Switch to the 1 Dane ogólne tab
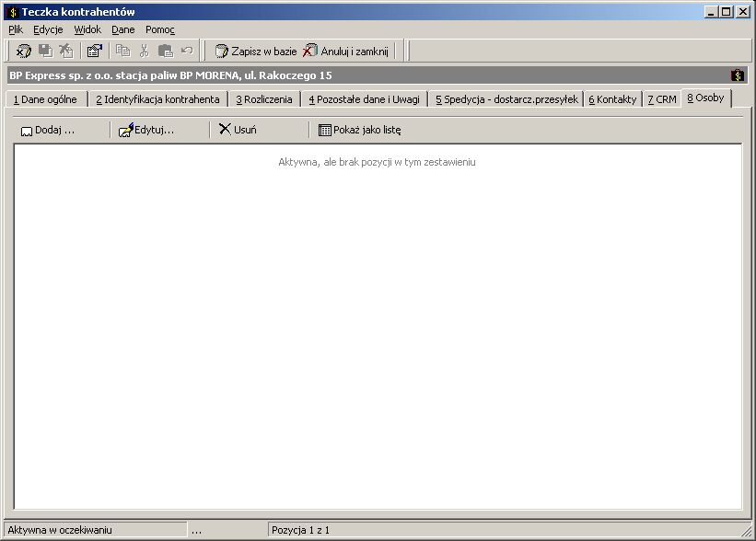 [x=46, y=99]
